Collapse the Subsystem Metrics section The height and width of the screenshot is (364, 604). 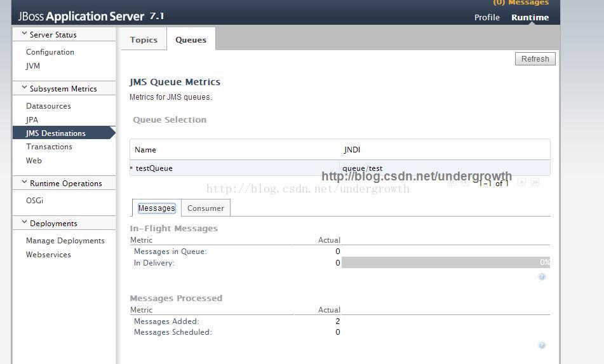point(24,88)
